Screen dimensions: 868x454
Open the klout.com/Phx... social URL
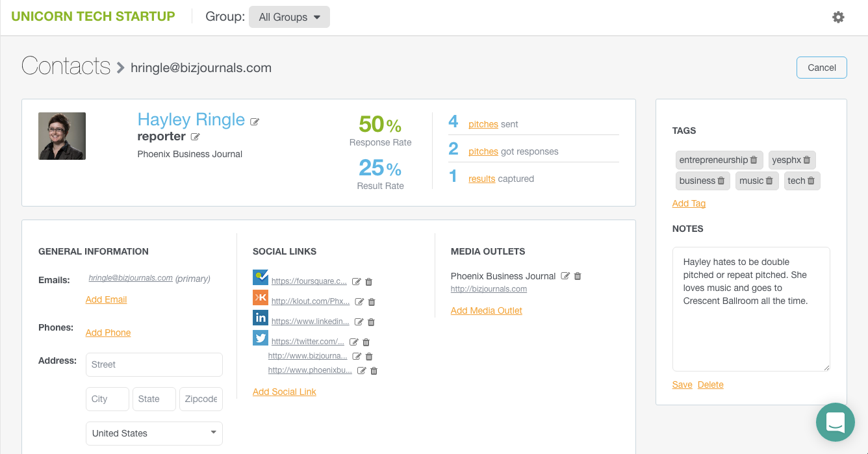[x=311, y=302]
